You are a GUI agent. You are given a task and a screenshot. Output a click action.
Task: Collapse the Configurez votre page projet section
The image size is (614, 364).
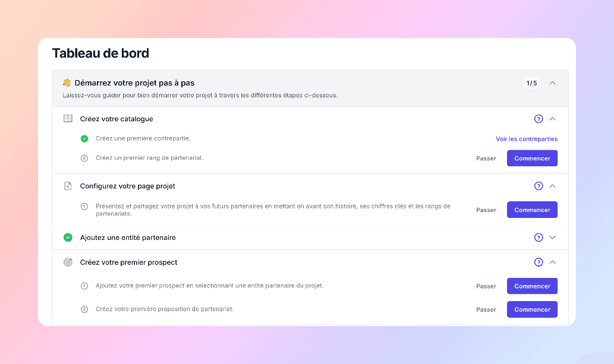click(553, 186)
